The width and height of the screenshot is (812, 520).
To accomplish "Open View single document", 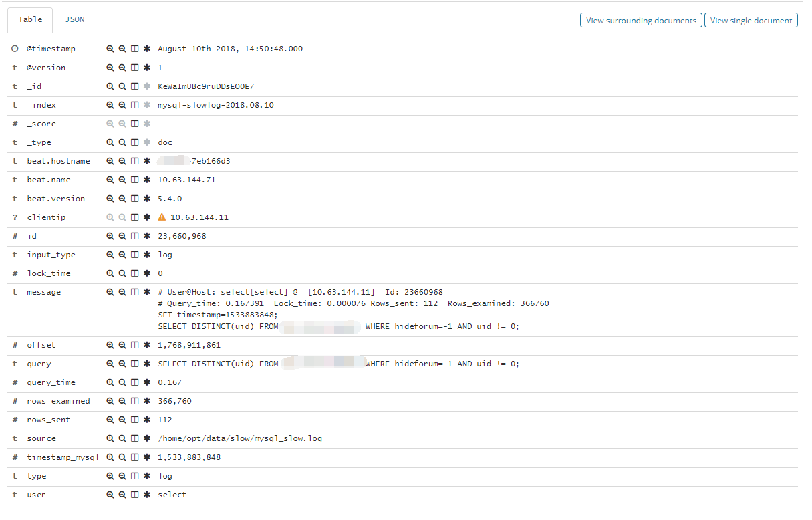I will [751, 21].
